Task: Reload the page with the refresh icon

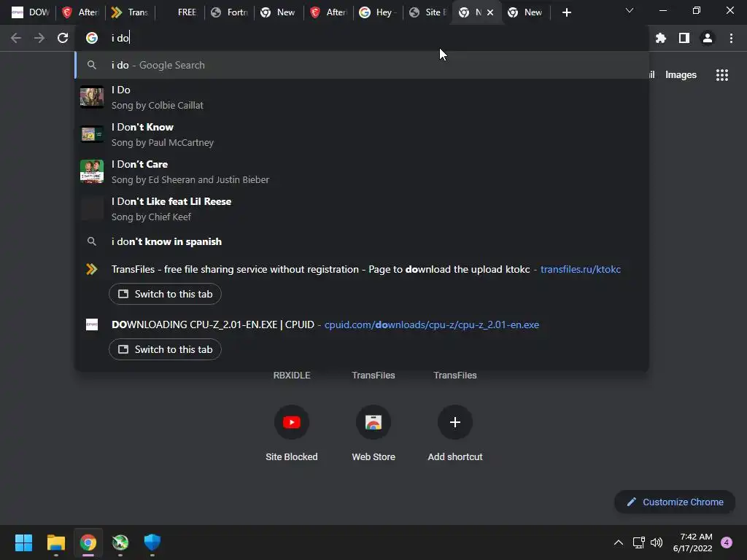Action: pyautogui.click(x=63, y=38)
